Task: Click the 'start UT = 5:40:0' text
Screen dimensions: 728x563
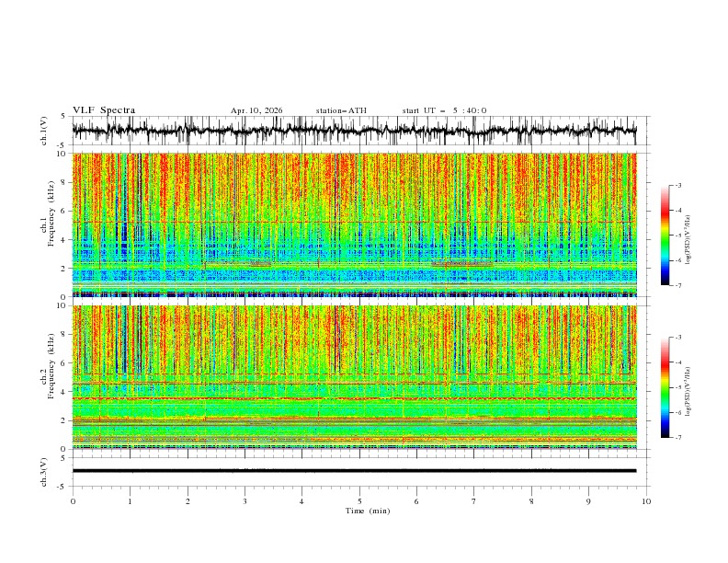Action: point(444,110)
